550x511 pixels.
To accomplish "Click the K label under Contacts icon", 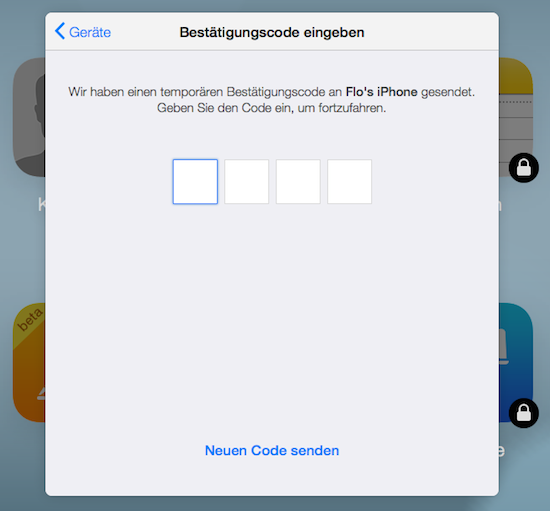I will (x=42, y=204).
